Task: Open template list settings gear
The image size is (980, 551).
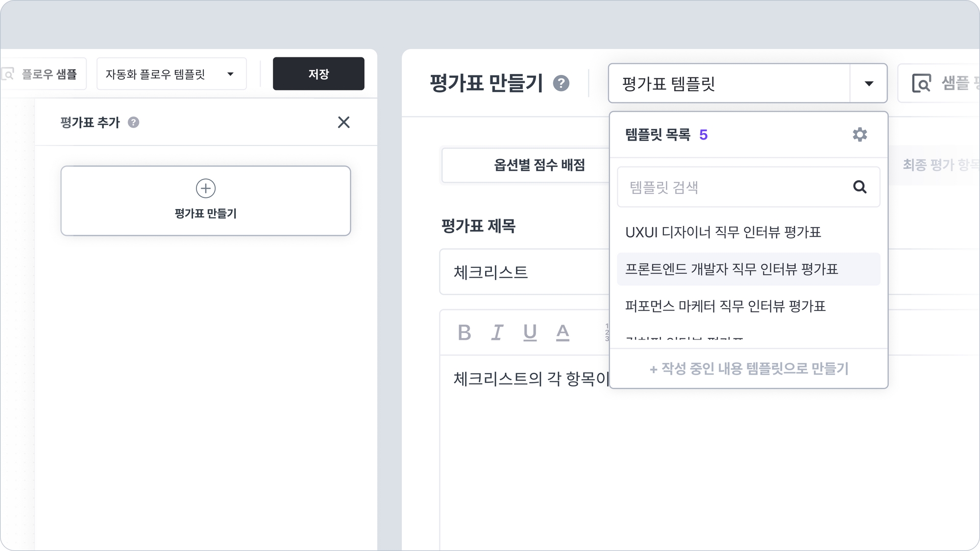Action: pyautogui.click(x=859, y=135)
